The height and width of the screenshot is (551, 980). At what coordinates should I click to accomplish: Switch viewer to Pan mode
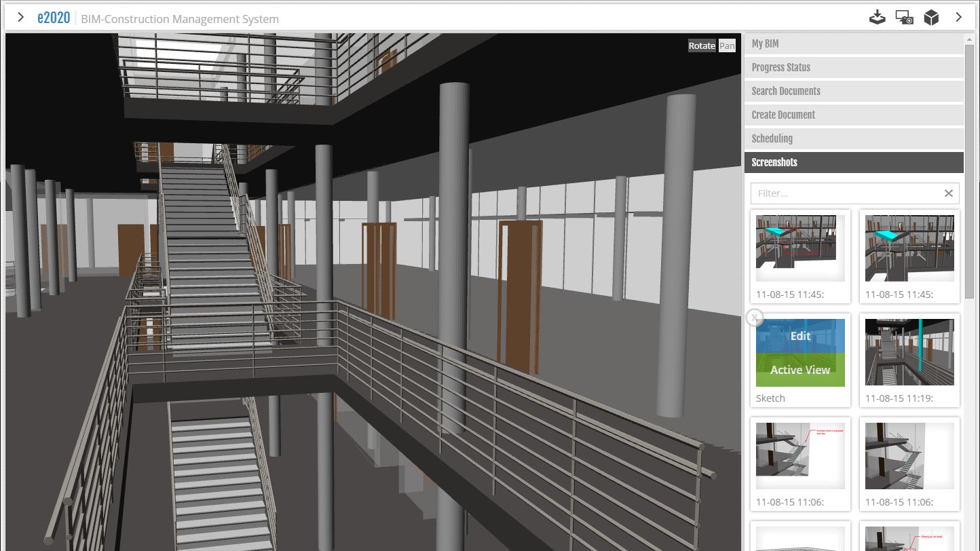click(x=727, y=45)
